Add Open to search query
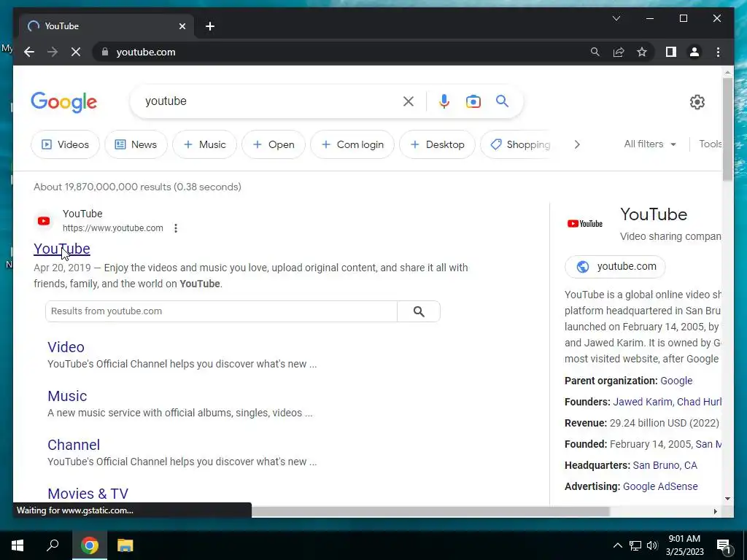Viewport: 747px width, 560px height. (274, 144)
